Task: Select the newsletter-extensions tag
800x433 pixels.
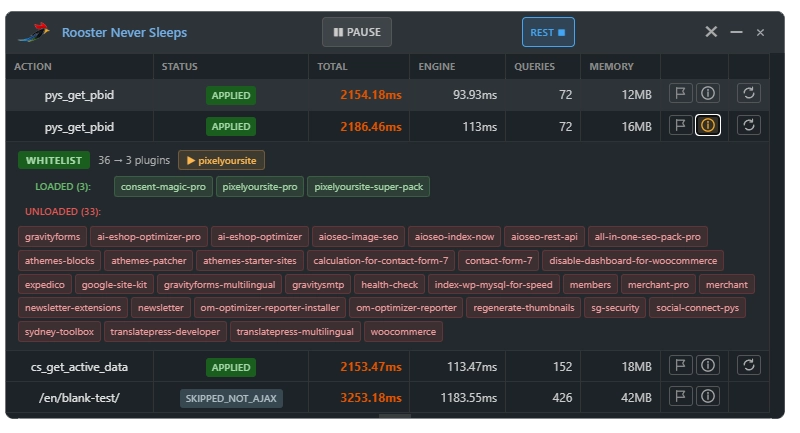Action: click(x=73, y=308)
